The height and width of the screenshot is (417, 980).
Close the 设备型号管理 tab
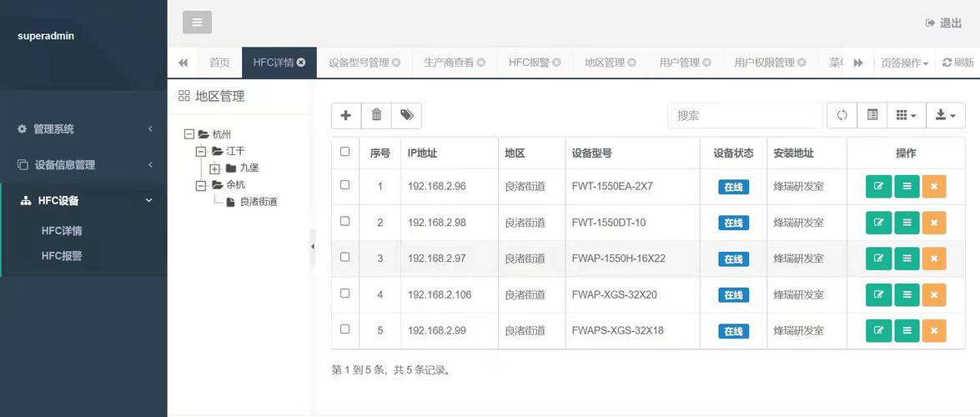pyautogui.click(x=395, y=63)
